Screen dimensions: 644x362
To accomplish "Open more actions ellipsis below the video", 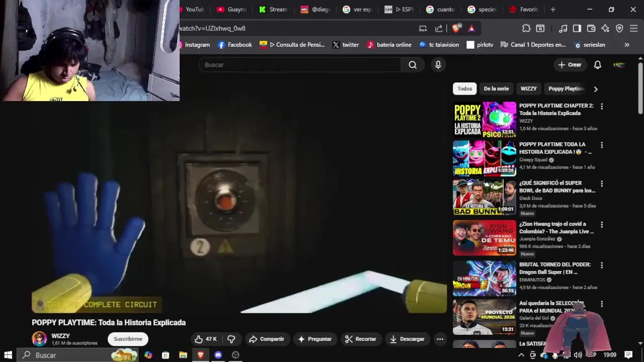I will (x=440, y=339).
